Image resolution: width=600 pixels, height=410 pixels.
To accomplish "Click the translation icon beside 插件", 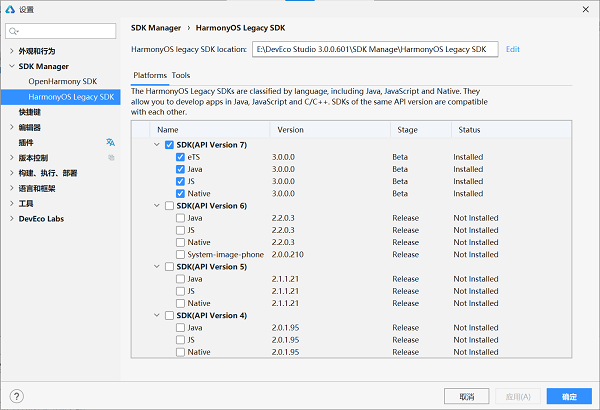I will point(110,143).
